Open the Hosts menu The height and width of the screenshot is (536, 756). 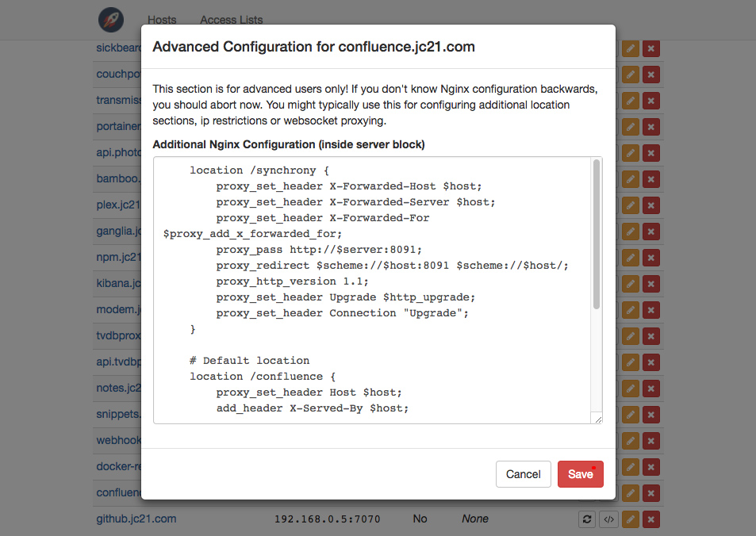pos(162,20)
